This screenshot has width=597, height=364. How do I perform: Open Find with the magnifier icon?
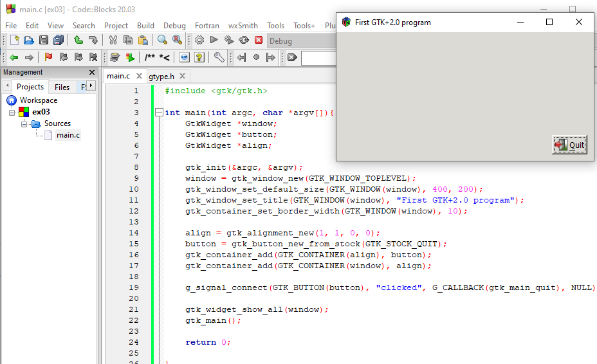pyautogui.click(x=162, y=40)
